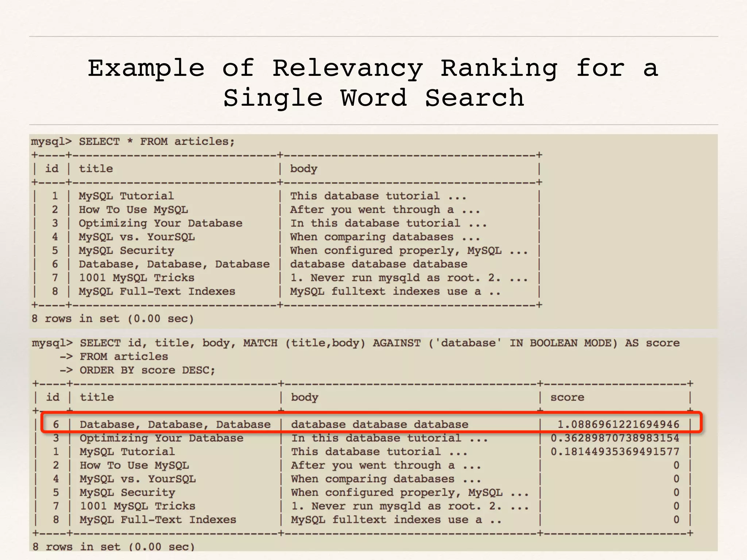This screenshot has width=747, height=560.
Task: Click 'MySQL Tutorial' title in first table
Action: [126, 196]
